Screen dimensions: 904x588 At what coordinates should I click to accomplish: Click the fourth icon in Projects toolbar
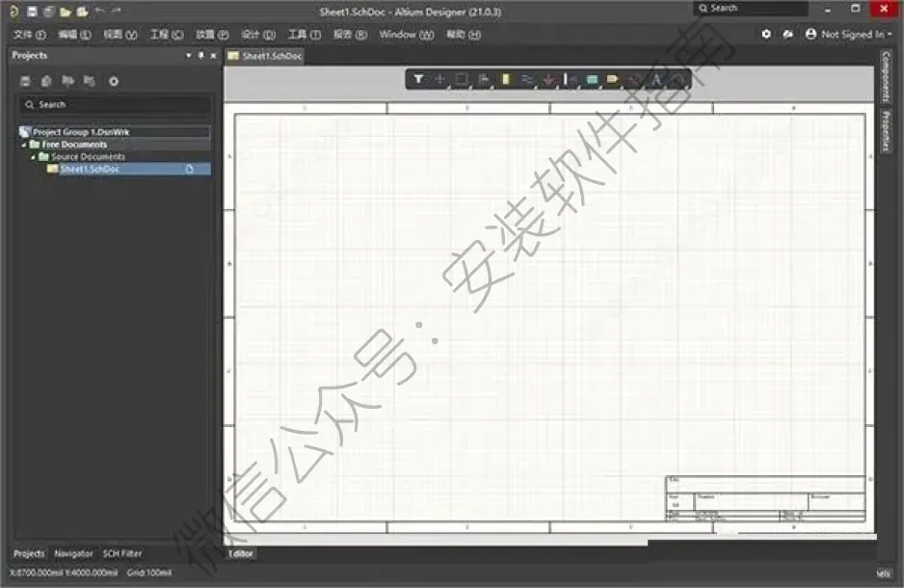click(x=89, y=81)
